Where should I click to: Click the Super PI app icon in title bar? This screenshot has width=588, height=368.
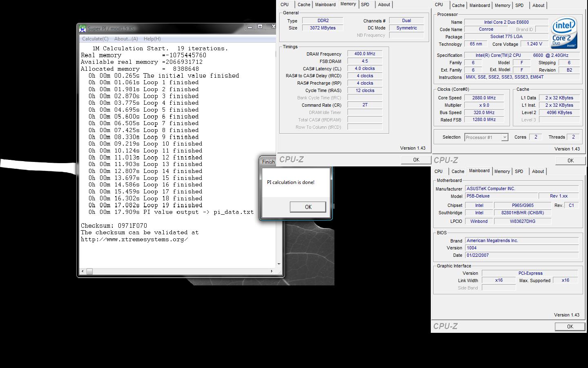coord(82,28)
